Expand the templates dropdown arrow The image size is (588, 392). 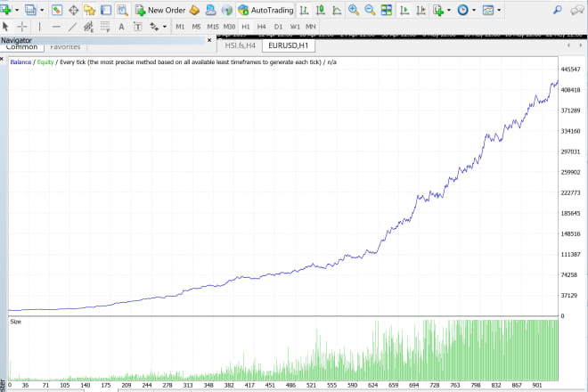[499, 10]
